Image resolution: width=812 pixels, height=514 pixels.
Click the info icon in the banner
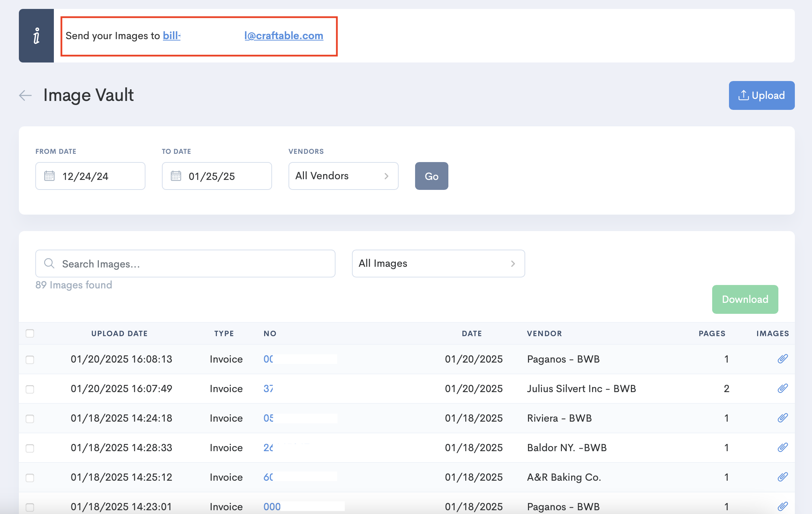[x=36, y=36]
